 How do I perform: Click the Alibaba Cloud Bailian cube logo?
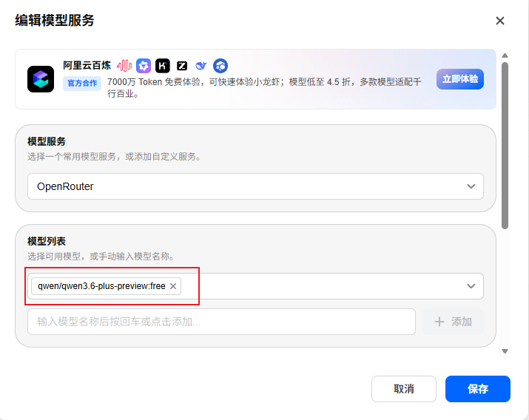click(41, 79)
